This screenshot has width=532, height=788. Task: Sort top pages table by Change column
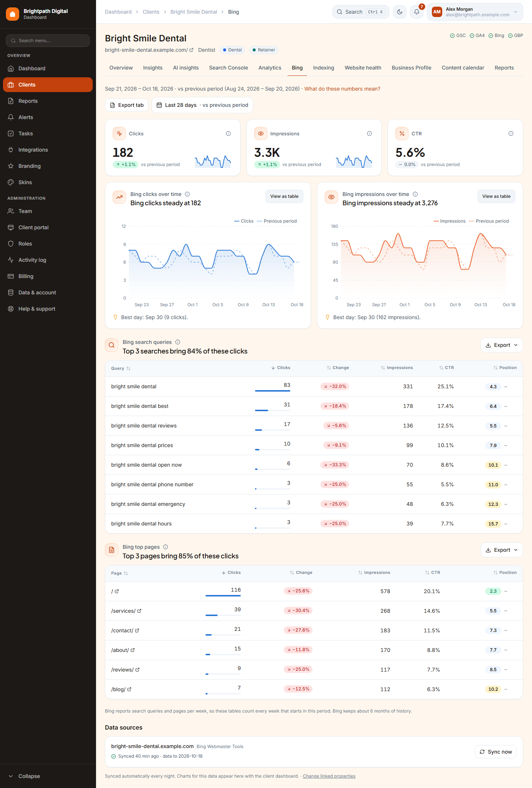pyautogui.click(x=301, y=572)
